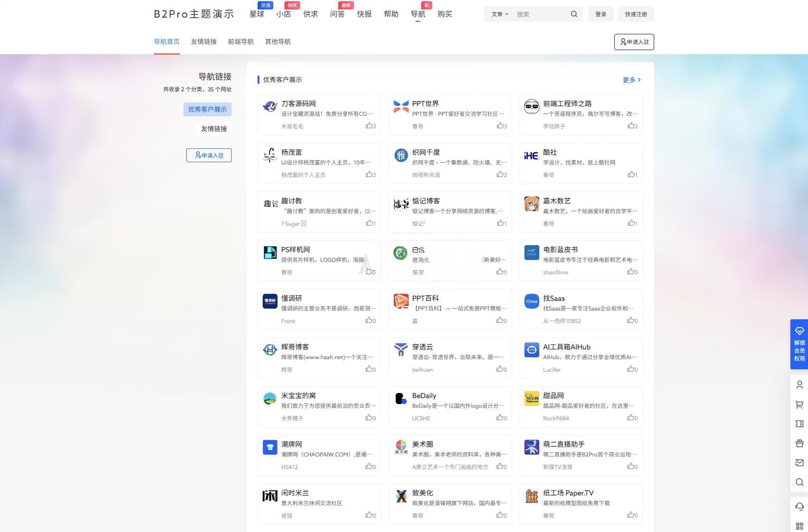Open the user profile sidebar icon
This screenshot has height=532, width=808.
click(799, 385)
